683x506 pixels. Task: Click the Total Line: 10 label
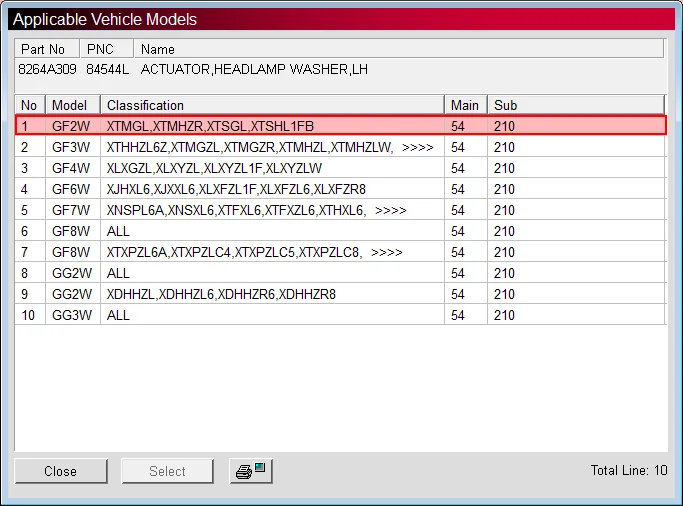[629, 470]
